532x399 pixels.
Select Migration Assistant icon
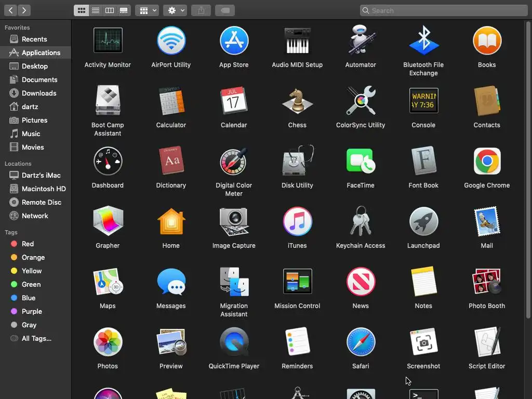click(x=234, y=281)
